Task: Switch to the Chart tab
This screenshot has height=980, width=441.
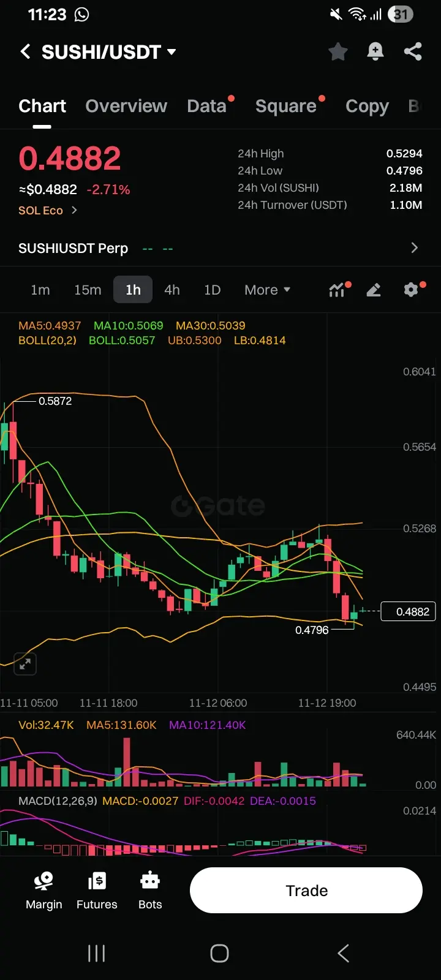Action: 42,106
